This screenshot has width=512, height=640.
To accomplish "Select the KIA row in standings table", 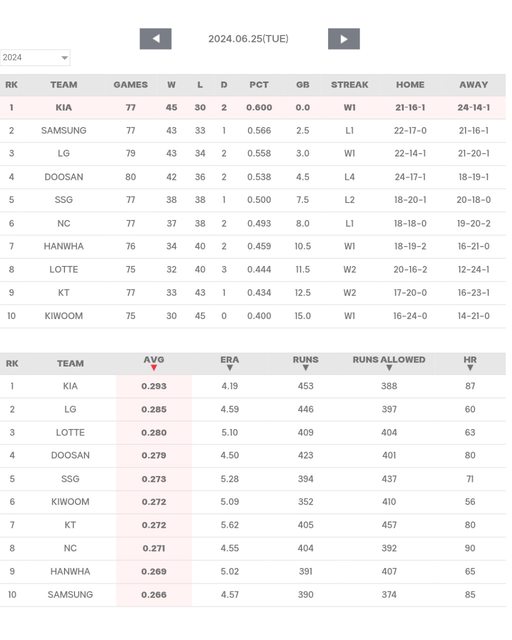I will click(x=253, y=107).
